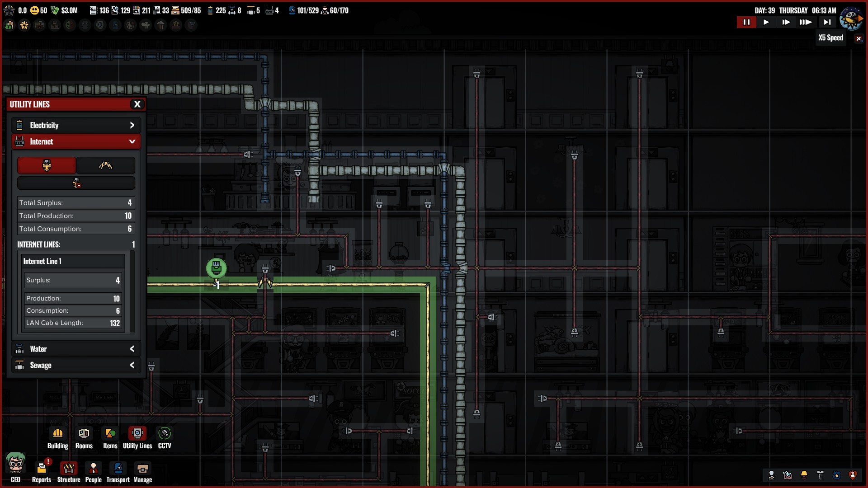Collapse the Internet section
Screen dimensions: 868x488
pyautogui.click(x=75, y=141)
